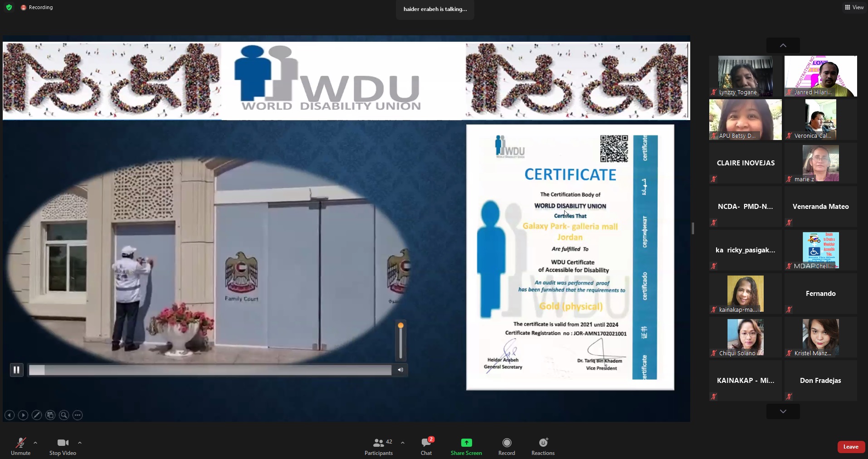Click the video speaker volume icon

(x=400, y=370)
